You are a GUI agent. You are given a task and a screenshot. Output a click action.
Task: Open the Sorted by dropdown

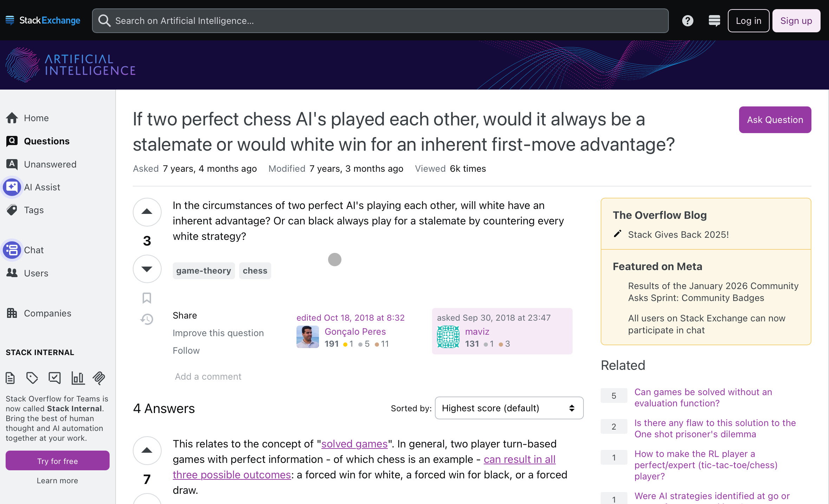coord(509,408)
